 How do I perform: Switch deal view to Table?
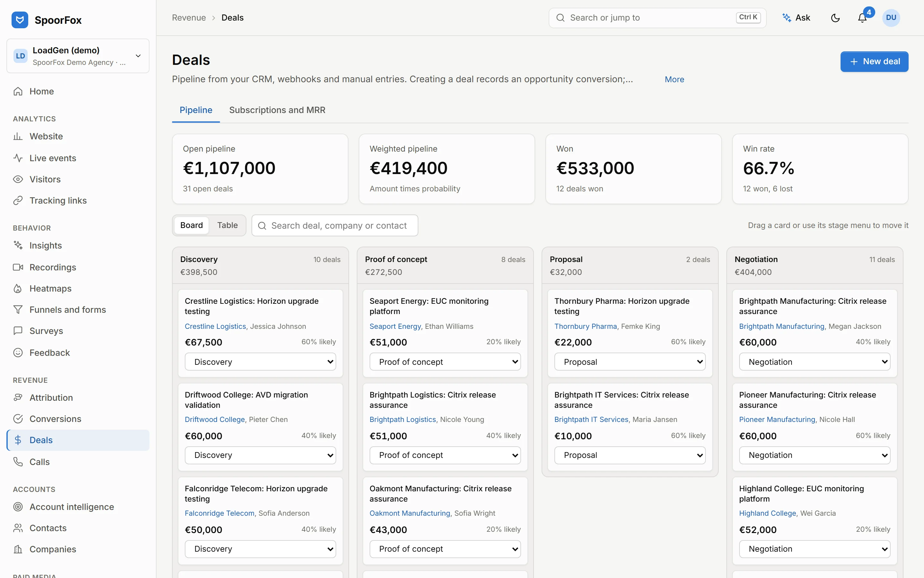tap(227, 225)
